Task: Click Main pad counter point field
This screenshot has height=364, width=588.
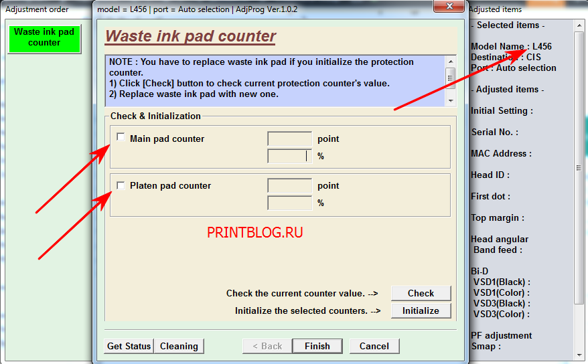Action: coord(289,139)
